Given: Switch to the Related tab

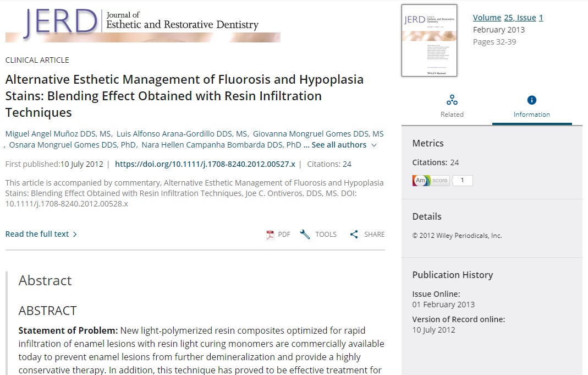Looking at the screenshot, I should pos(452,114).
